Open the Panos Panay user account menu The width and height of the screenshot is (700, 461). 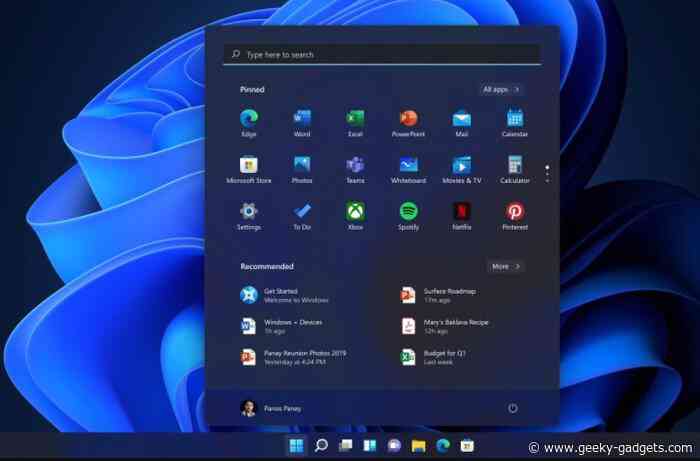[x=271, y=408]
